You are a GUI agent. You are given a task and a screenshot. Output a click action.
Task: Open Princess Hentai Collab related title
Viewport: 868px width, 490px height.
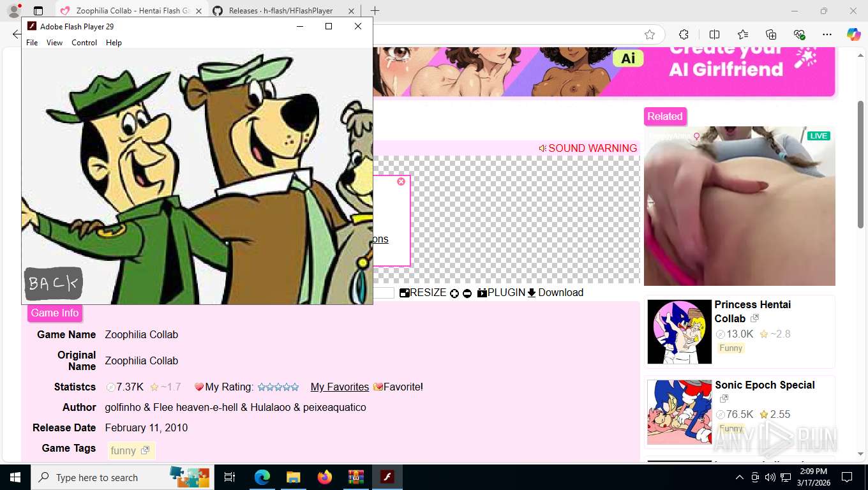[x=752, y=311]
